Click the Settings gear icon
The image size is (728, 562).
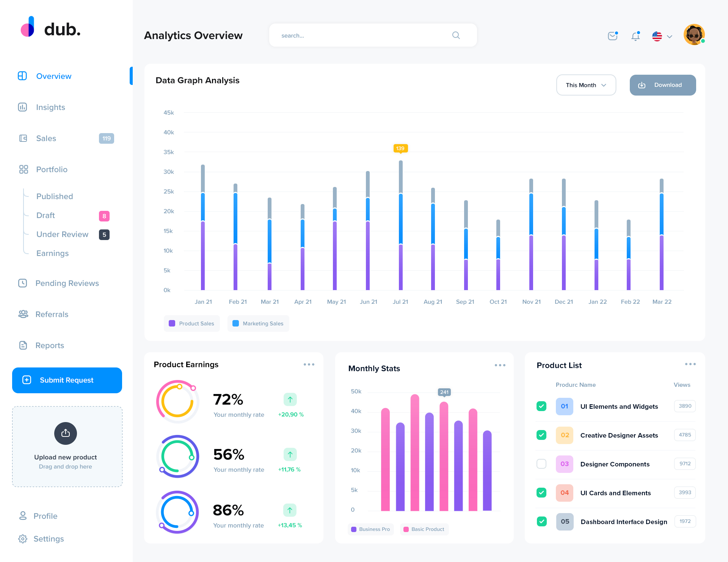23,539
